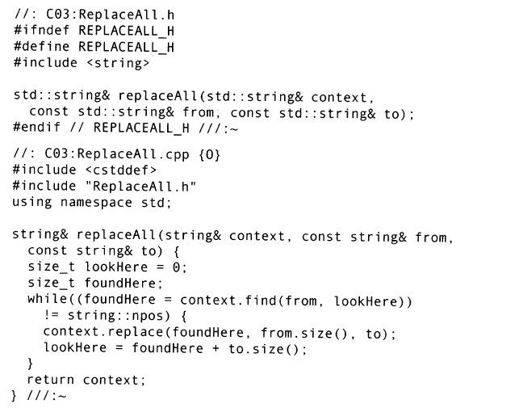Click the 'using namespace std;' statement
Screen dimensions: 515x412
pyautogui.click(x=92, y=202)
